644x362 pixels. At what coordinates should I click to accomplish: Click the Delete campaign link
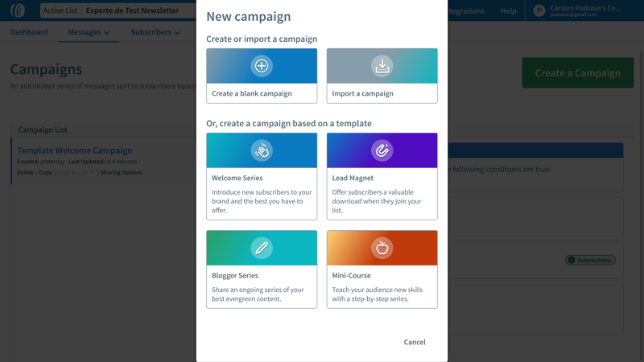click(x=26, y=172)
